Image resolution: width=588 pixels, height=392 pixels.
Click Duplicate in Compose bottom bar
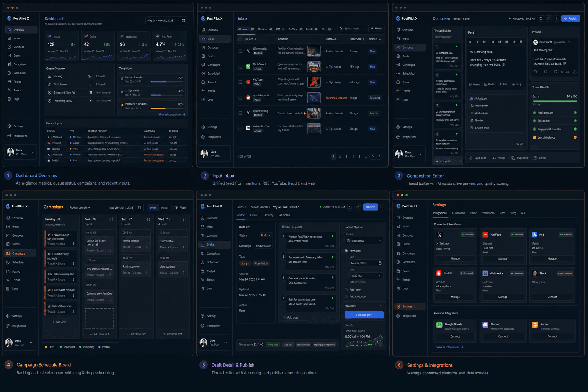[x=519, y=158]
